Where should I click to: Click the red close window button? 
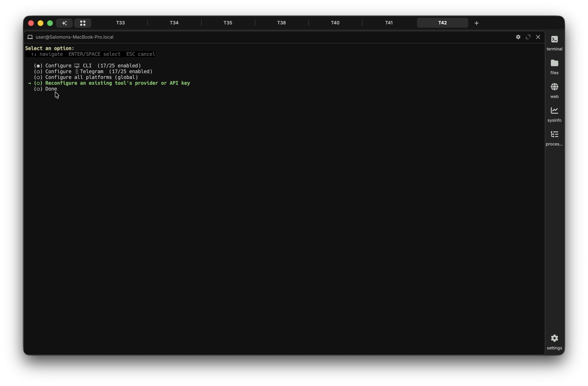tap(31, 23)
